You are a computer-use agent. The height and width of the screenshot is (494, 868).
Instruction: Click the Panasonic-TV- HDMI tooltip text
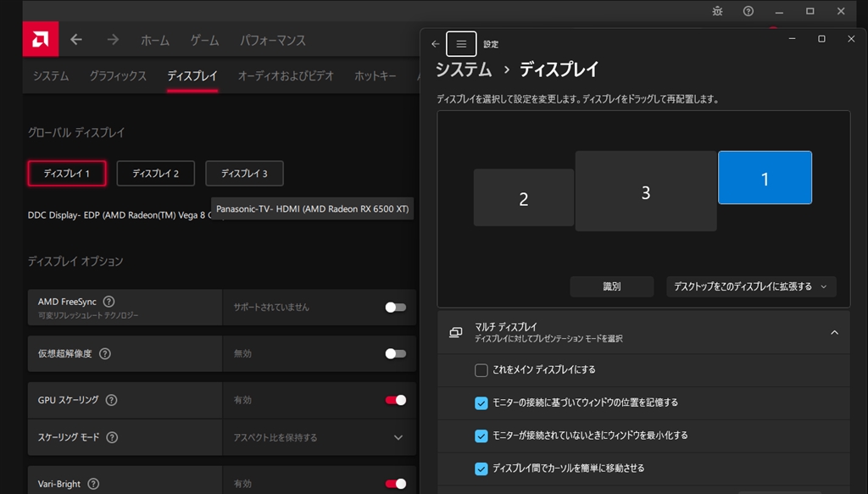click(x=312, y=209)
